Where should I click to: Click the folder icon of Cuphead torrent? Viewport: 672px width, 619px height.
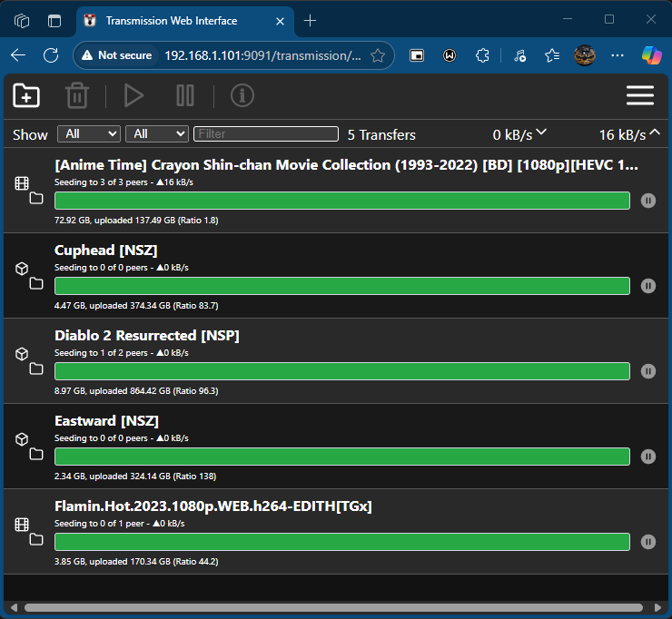(36, 283)
